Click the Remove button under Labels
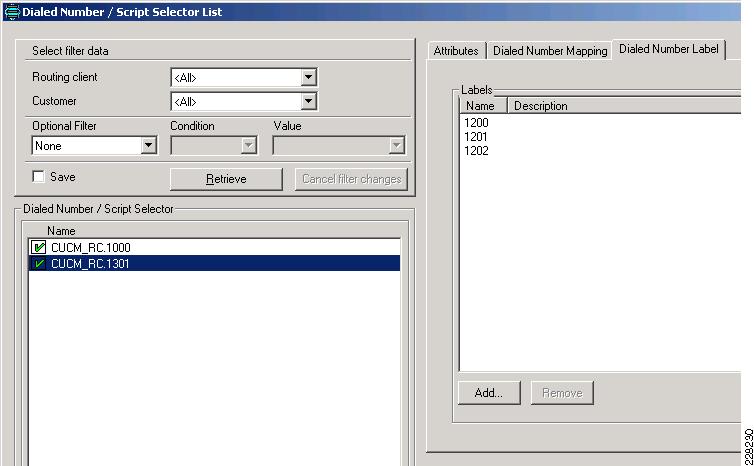This screenshot has width=754, height=466. pyautogui.click(x=562, y=393)
